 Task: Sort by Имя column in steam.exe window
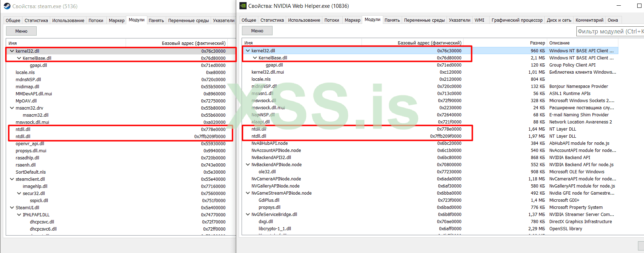(x=66, y=43)
